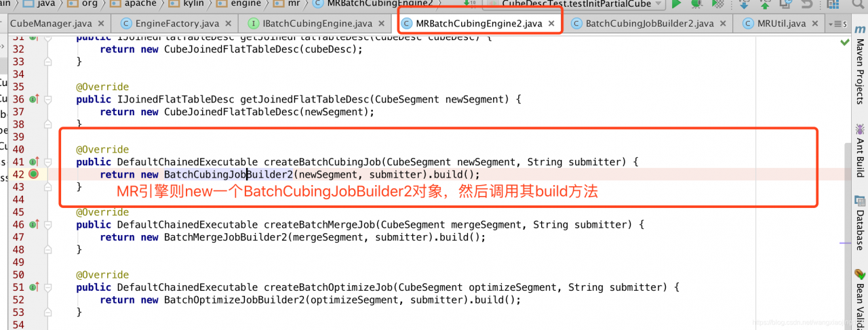This screenshot has width=868, height=330.
Task: Close the MRBatchCubingEngine2.java tab
Action: tap(551, 24)
